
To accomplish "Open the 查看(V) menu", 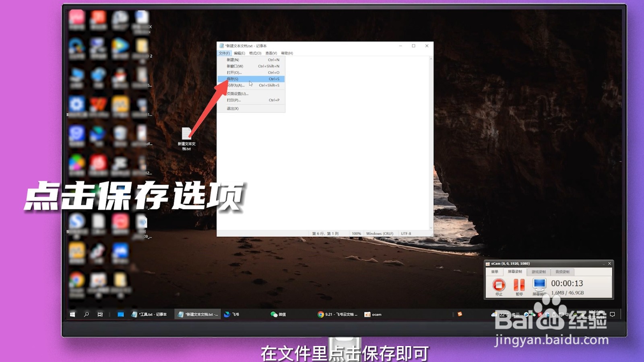I will click(x=271, y=53).
